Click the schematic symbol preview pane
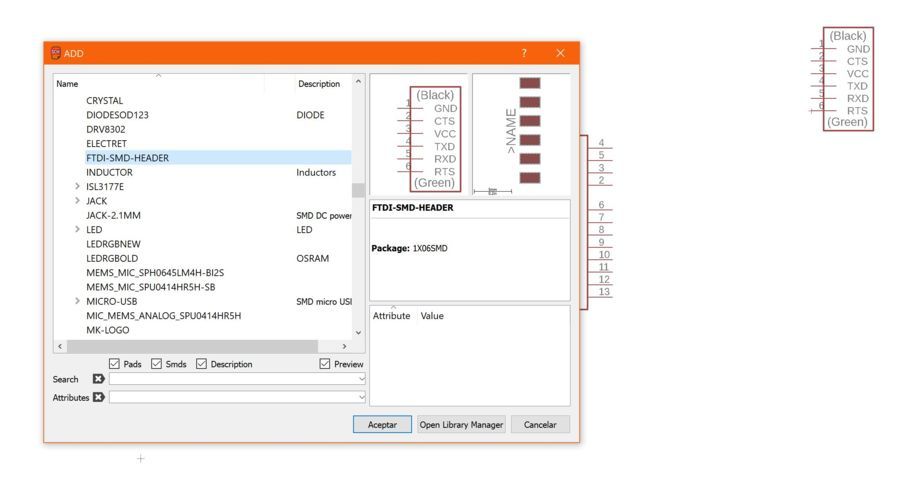The image size is (914, 480). coord(419,135)
